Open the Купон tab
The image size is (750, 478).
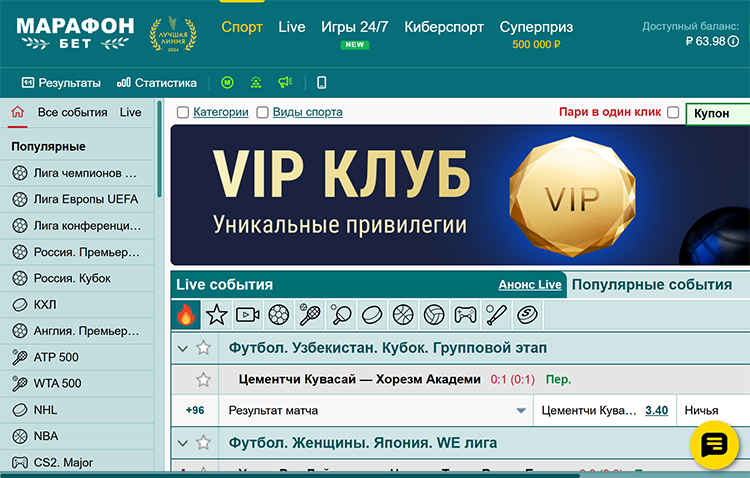click(x=718, y=113)
